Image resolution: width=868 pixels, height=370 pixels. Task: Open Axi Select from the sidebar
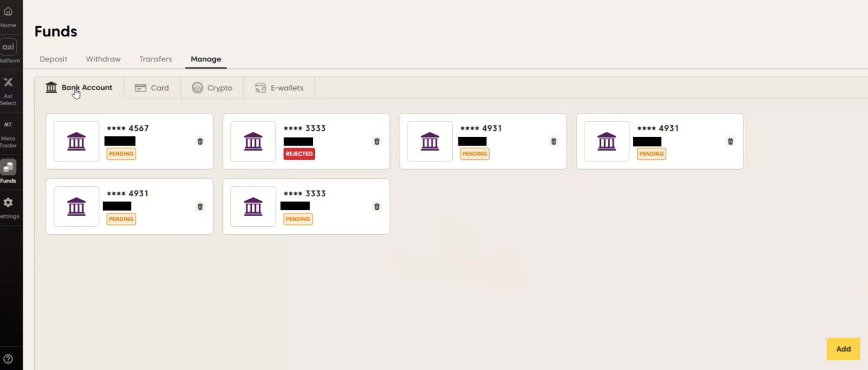pos(8,91)
